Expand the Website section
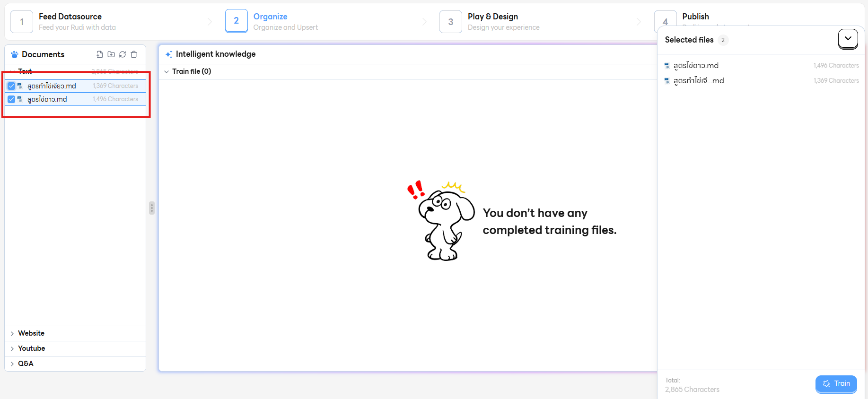868x399 pixels. [75, 333]
